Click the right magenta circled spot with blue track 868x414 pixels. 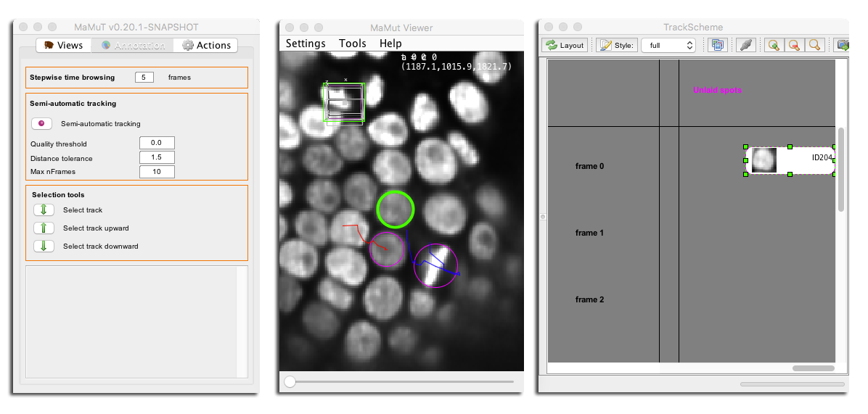pos(436,266)
